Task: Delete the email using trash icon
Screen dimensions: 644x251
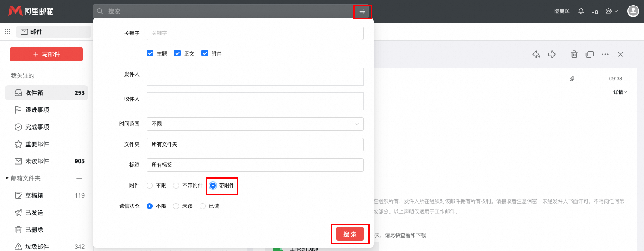Action: [574, 54]
